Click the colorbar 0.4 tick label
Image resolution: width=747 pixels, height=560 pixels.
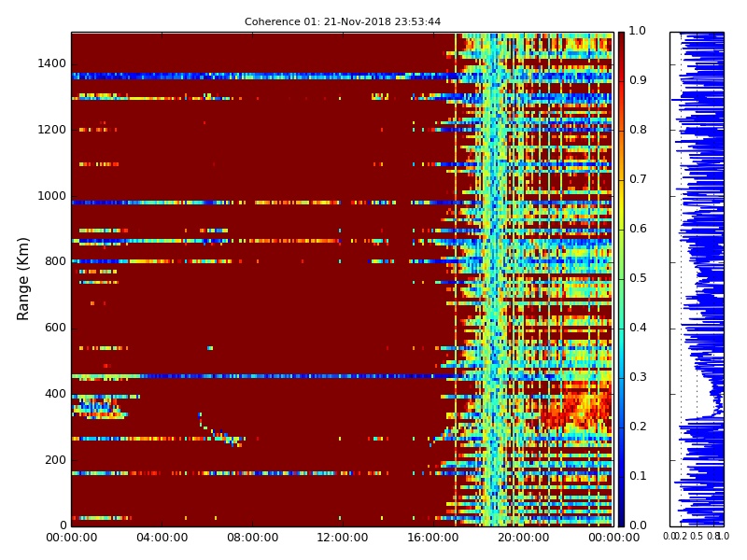tap(638, 328)
